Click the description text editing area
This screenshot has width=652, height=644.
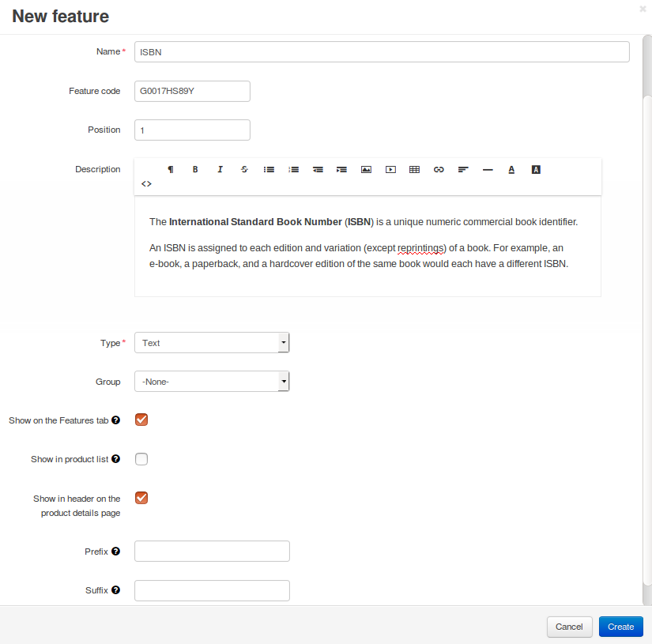tap(367, 246)
